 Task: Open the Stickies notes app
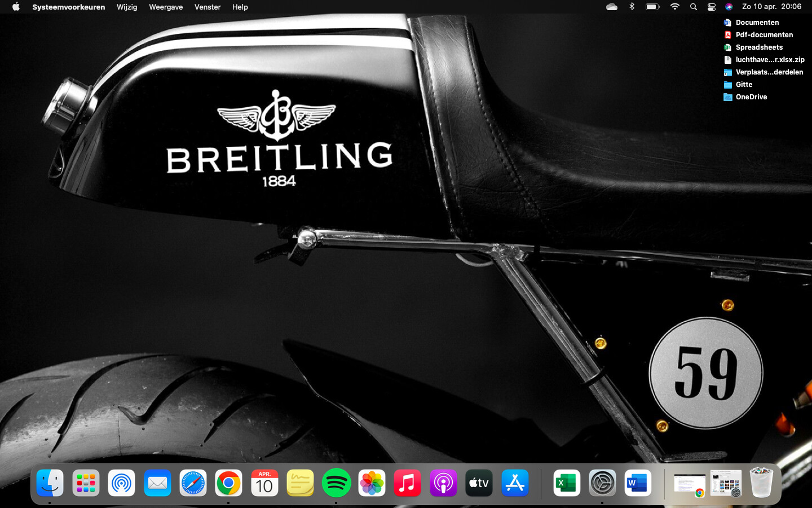tap(300, 483)
